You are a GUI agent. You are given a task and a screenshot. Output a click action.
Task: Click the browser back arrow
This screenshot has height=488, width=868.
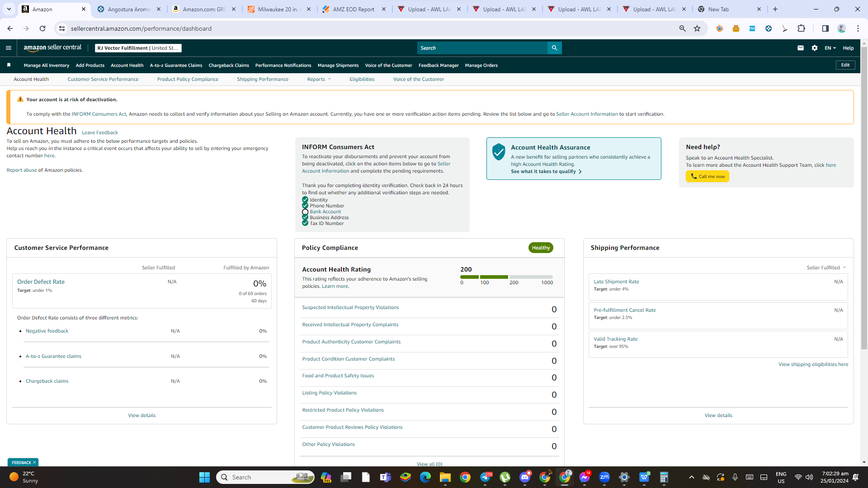pyautogui.click(x=10, y=28)
